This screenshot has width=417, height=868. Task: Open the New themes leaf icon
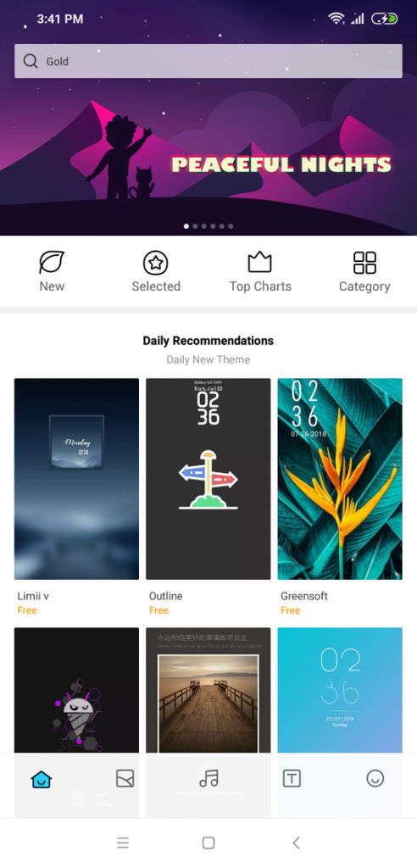click(x=52, y=263)
